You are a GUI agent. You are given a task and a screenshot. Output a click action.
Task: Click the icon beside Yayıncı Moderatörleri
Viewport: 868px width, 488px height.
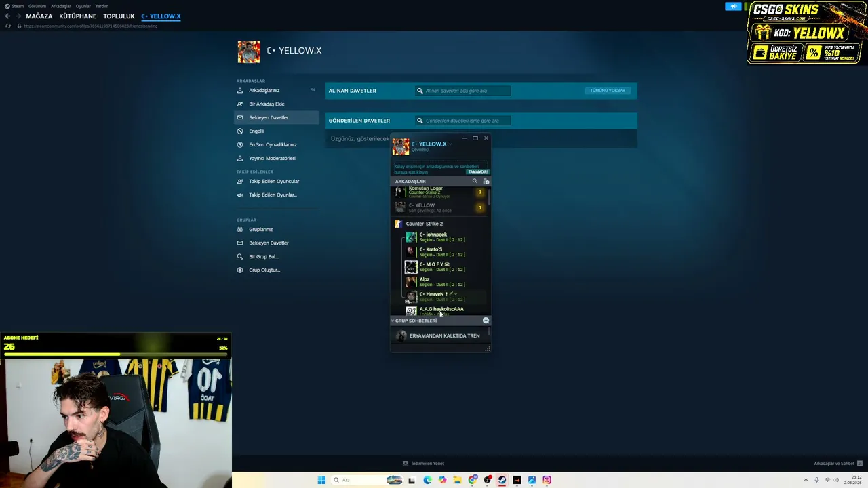tap(240, 158)
